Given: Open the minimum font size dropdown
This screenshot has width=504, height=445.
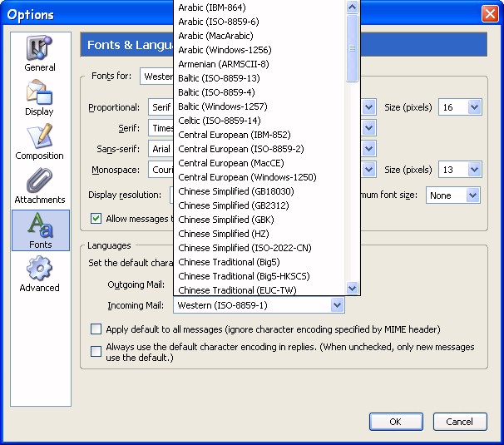Looking at the screenshot, I should pos(453,195).
